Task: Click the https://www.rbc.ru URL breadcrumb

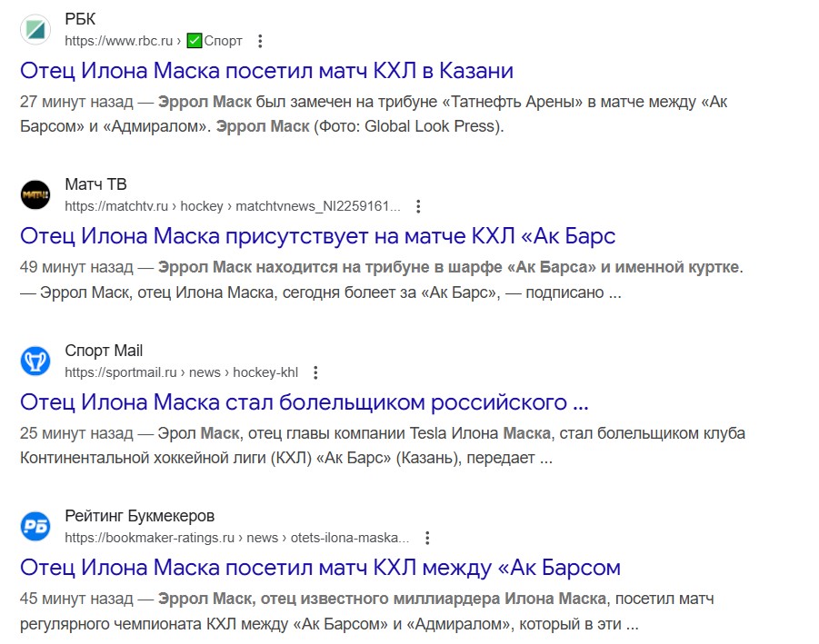Action: point(118,41)
